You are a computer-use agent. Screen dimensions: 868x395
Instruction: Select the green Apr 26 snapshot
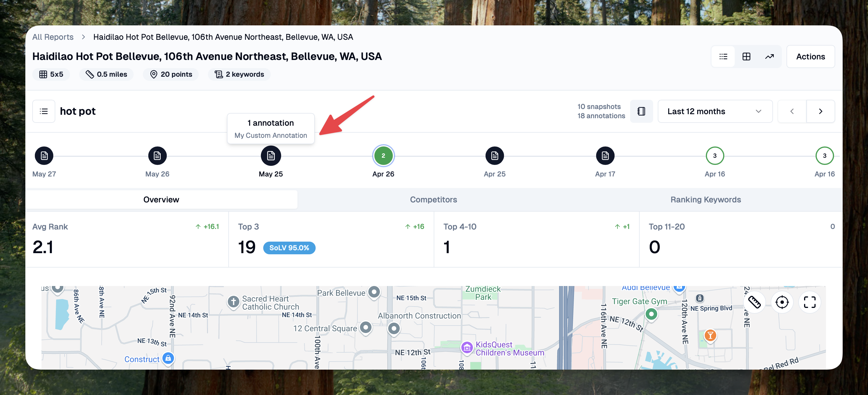coord(383,155)
